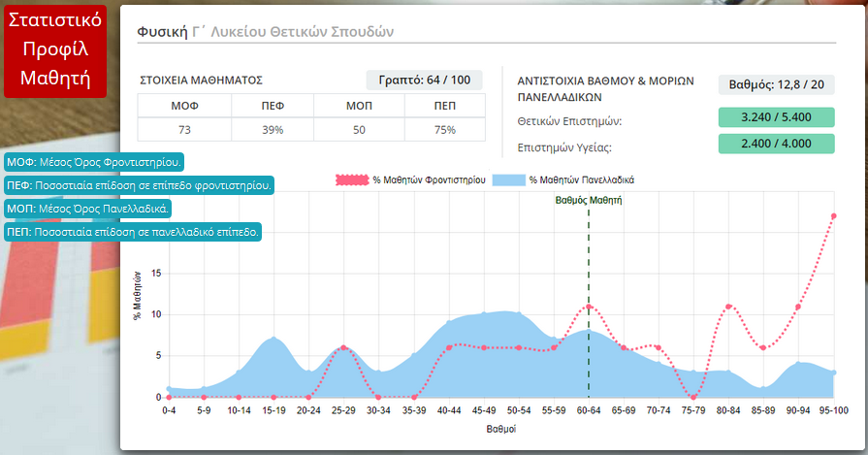Viewport: 868px width, 455px height.
Task: Click the ΜΟΦ table column header
Action: click(184, 105)
